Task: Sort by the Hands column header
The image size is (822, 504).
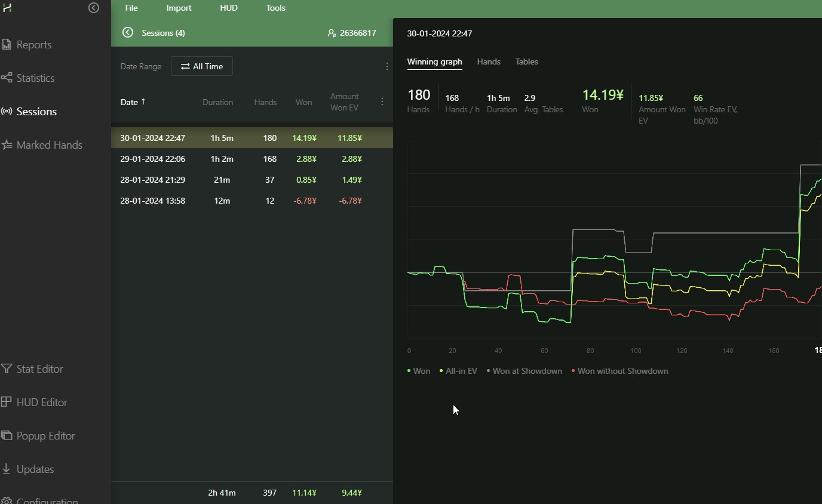Action: click(x=265, y=102)
